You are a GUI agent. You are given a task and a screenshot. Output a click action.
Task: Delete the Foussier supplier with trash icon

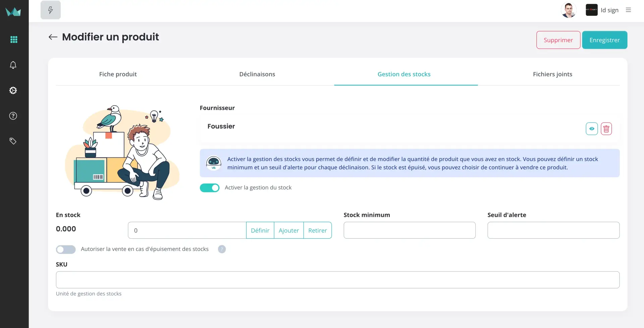606,129
